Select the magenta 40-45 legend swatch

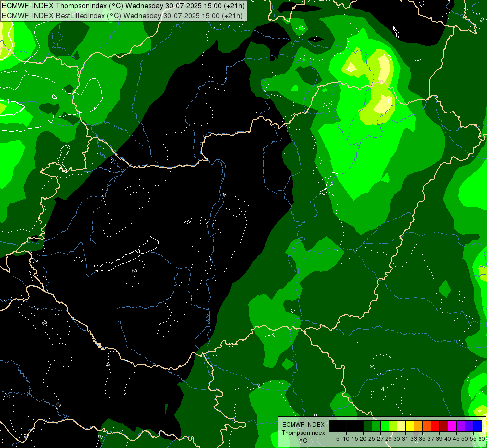(x=452, y=426)
